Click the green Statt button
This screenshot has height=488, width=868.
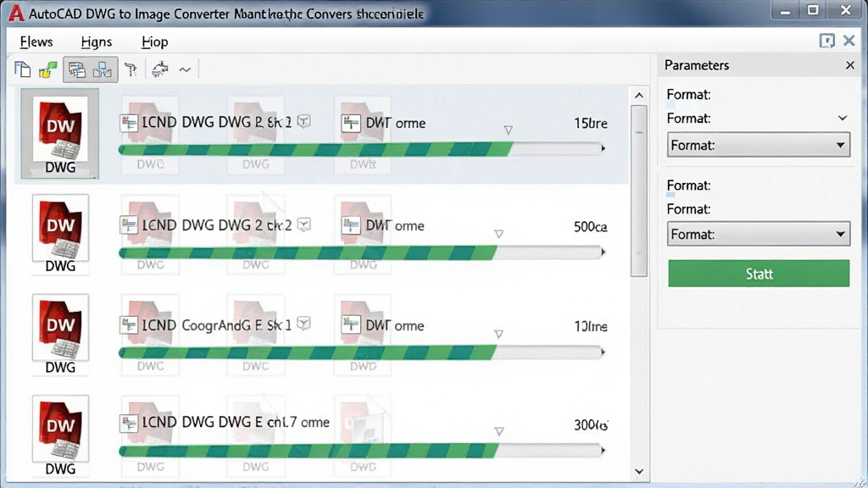point(759,274)
